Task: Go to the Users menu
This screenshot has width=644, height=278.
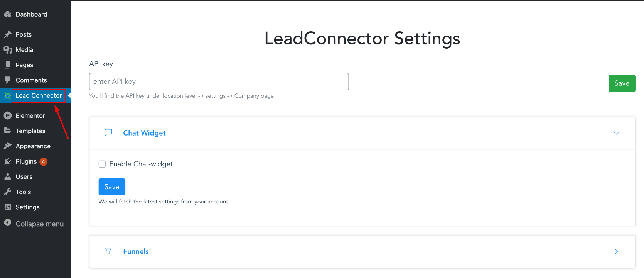Action: [x=24, y=176]
